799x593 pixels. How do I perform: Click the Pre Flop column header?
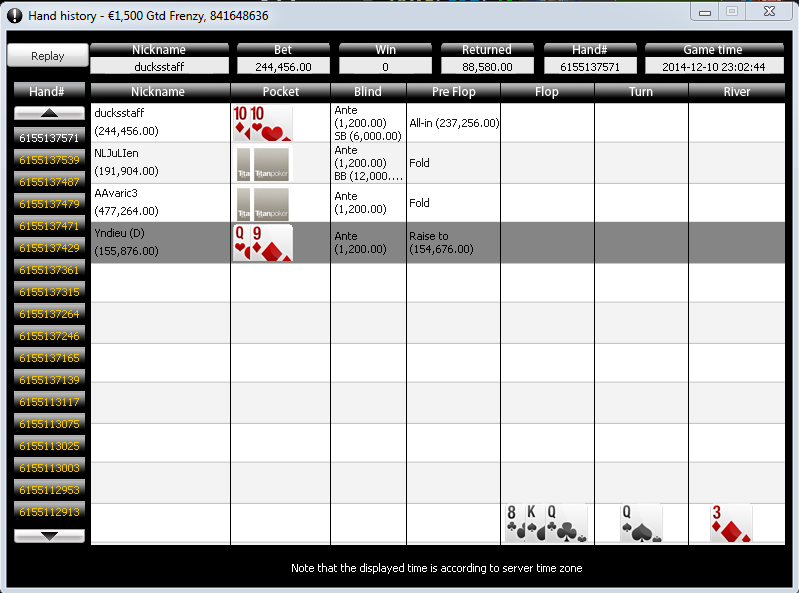[x=454, y=92]
